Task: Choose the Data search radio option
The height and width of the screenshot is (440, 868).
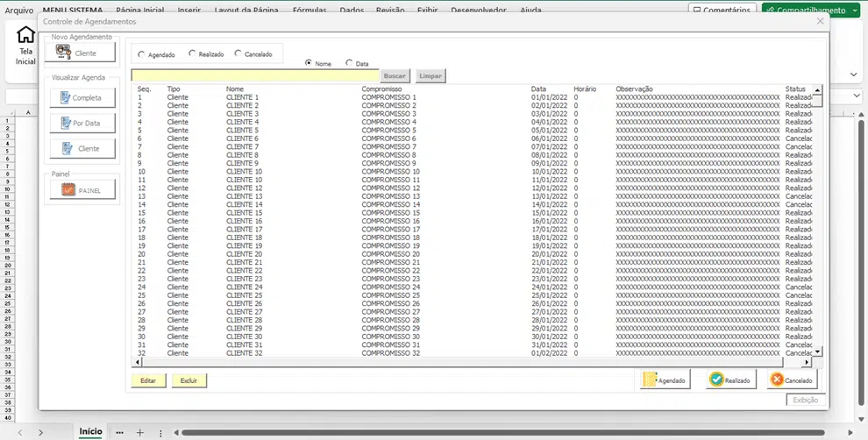Action: (349, 63)
